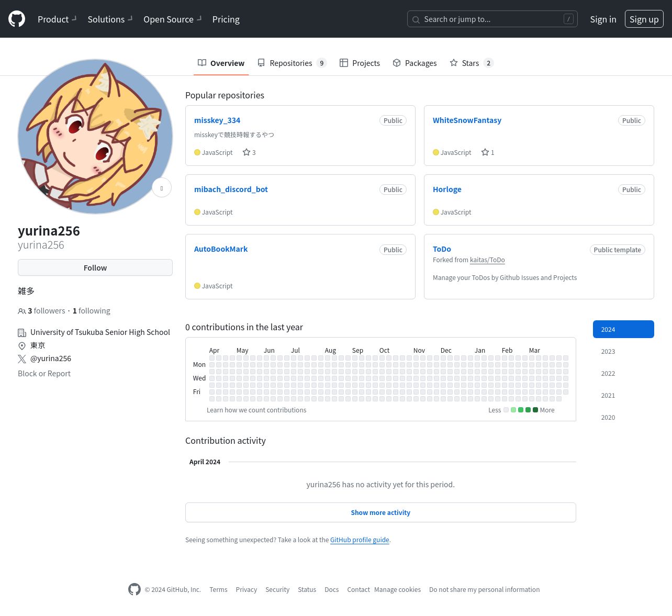
Task: Show more activity
Action: click(x=380, y=512)
